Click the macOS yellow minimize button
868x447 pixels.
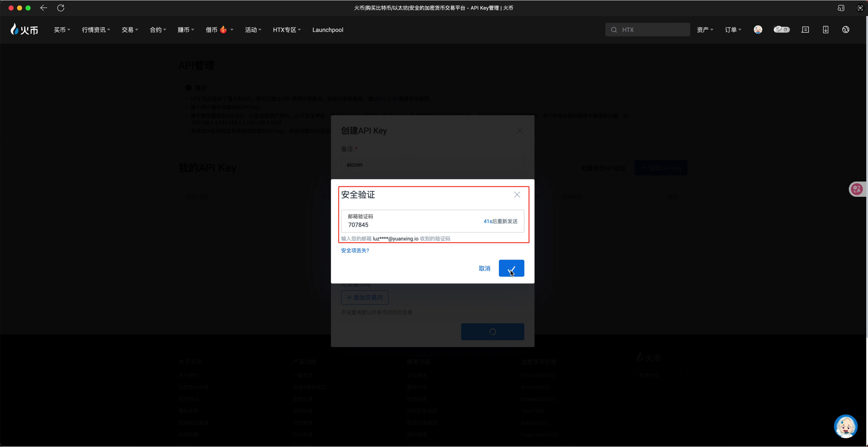20,8
